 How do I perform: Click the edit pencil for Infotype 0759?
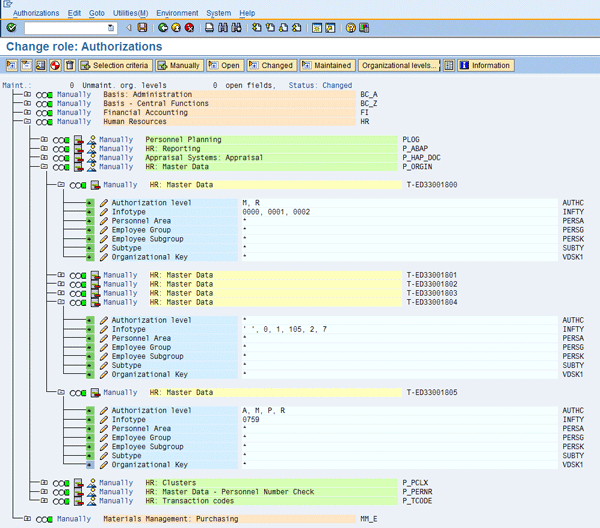104,419
